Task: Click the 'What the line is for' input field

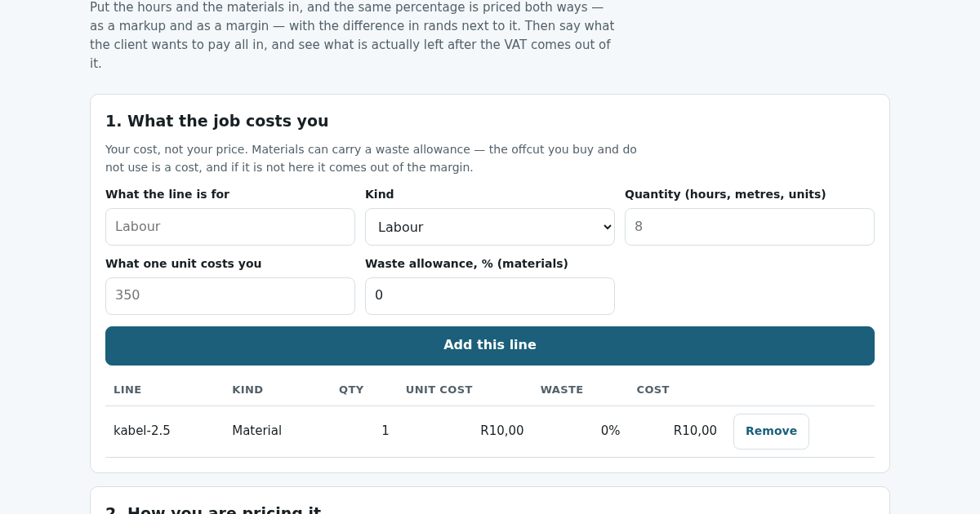Action: click(x=230, y=227)
